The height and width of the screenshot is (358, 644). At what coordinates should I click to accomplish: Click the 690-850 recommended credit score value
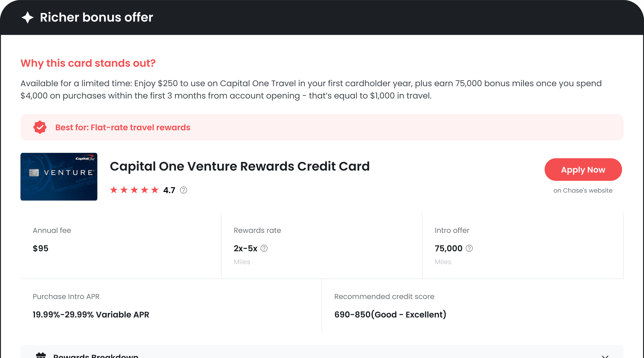pyautogui.click(x=390, y=315)
